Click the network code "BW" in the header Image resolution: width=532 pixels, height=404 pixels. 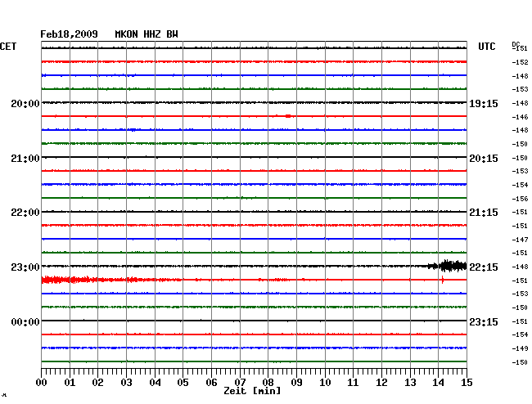172,34
